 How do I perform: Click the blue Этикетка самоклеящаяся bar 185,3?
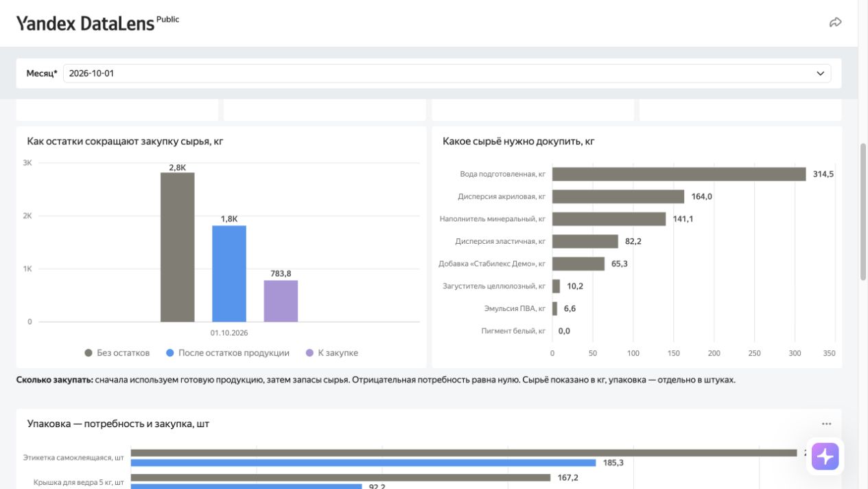(364, 463)
